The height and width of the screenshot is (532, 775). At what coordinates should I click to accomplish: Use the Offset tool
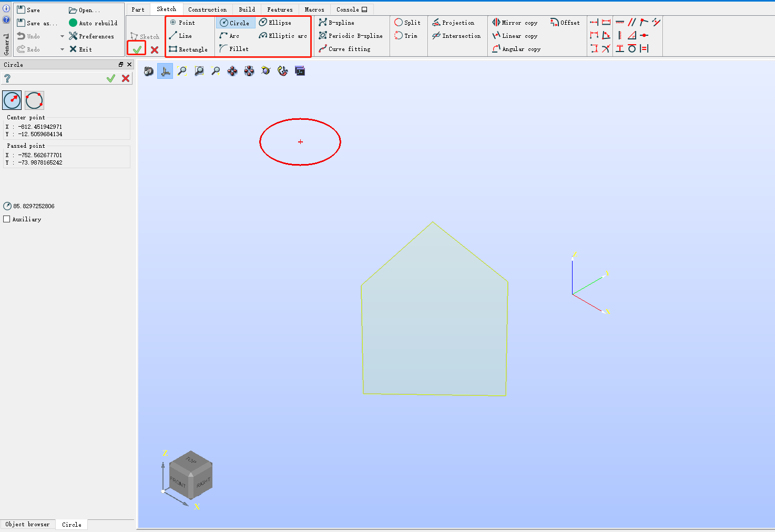565,23
